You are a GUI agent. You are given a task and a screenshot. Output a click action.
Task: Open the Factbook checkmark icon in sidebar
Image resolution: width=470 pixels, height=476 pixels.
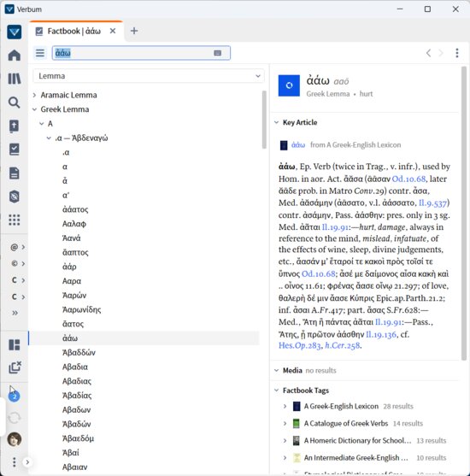click(x=15, y=150)
